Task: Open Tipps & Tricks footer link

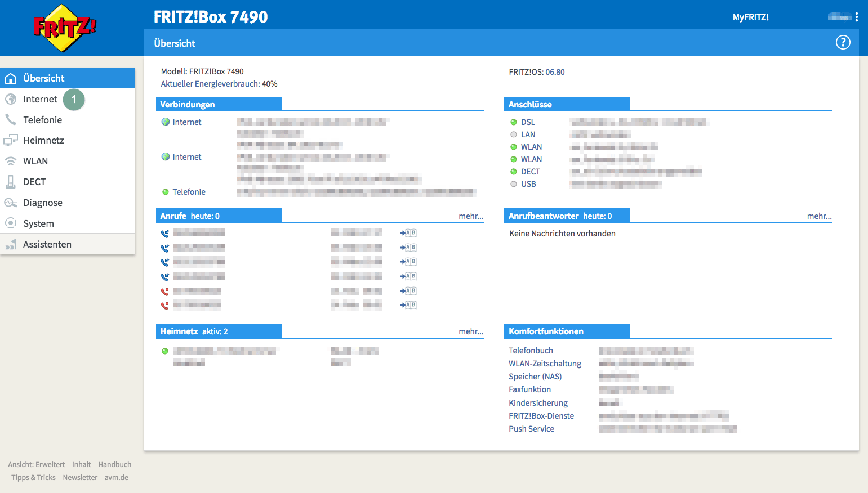Action: (x=33, y=478)
